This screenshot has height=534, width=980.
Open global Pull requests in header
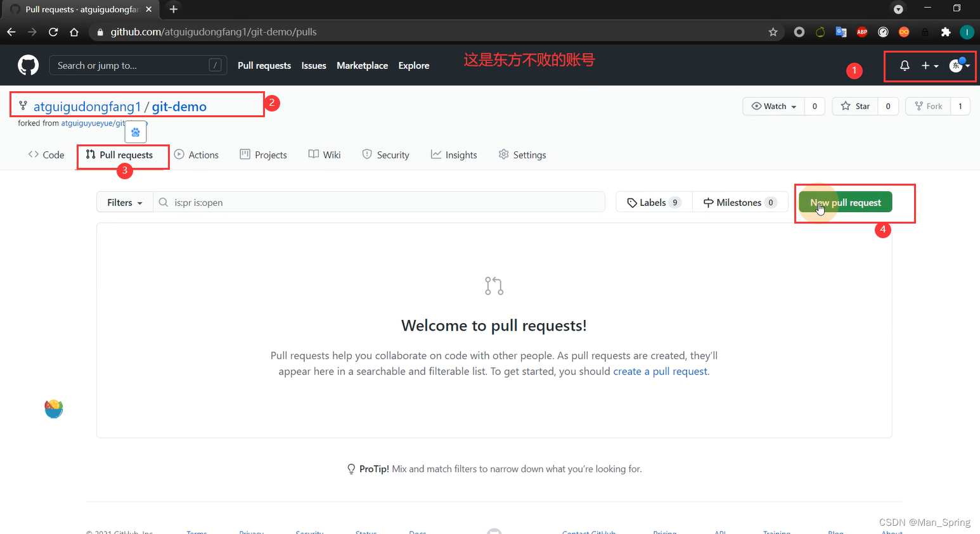pyautogui.click(x=264, y=65)
